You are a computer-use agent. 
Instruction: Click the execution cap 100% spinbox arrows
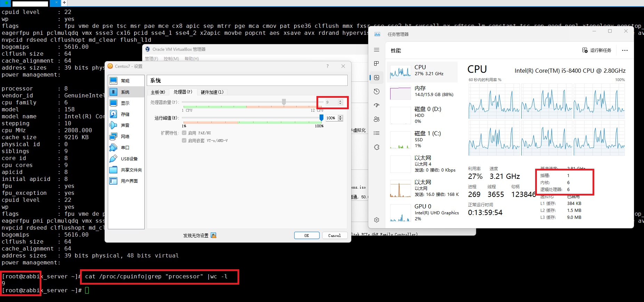coord(340,118)
